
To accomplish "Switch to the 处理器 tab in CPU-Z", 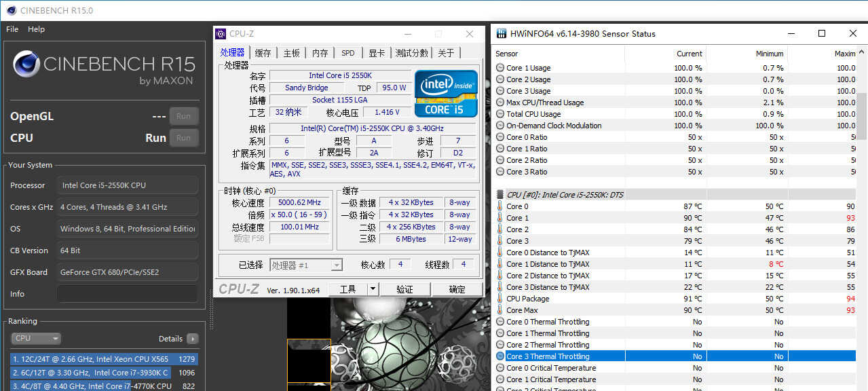I will pyautogui.click(x=233, y=53).
